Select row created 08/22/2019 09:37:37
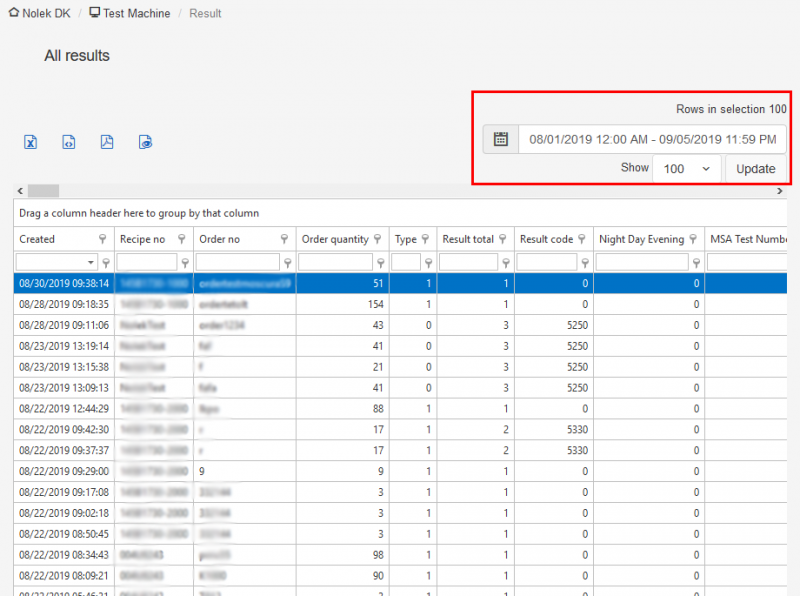 [x=400, y=451]
